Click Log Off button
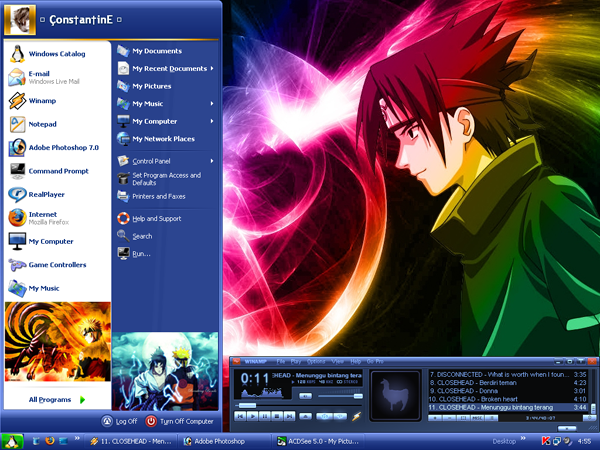 [119, 421]
